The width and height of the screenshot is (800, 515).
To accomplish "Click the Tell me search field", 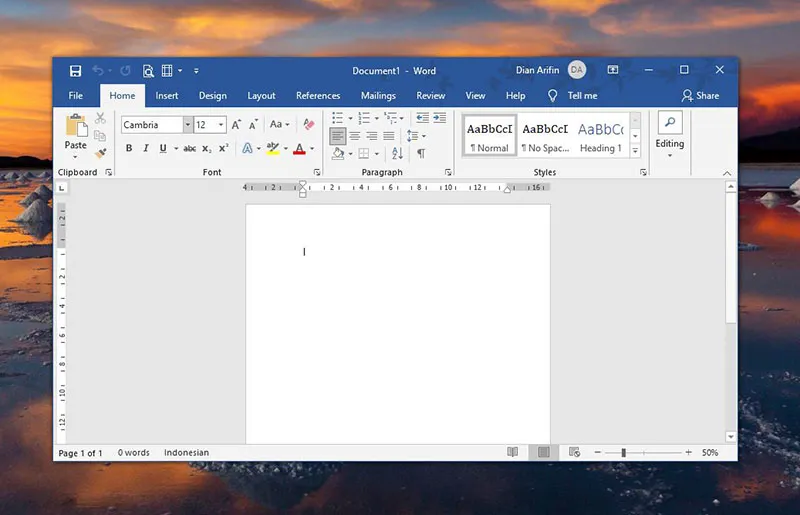I will (x=582, y=96).
